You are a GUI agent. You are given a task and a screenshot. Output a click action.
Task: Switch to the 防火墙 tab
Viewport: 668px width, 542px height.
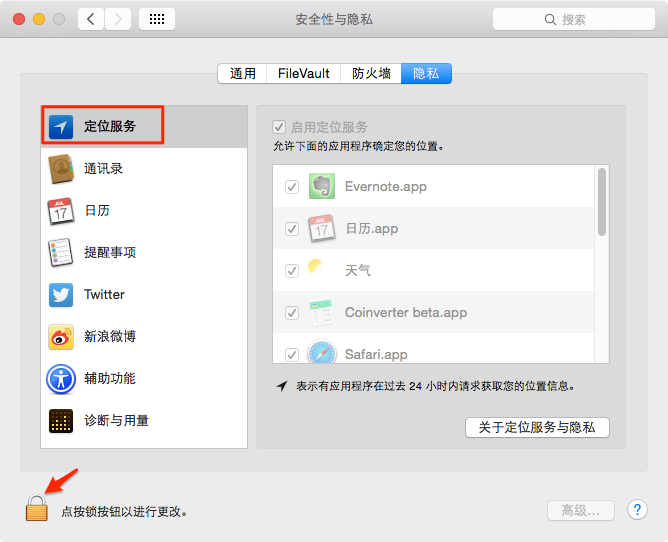click(371, 74)
